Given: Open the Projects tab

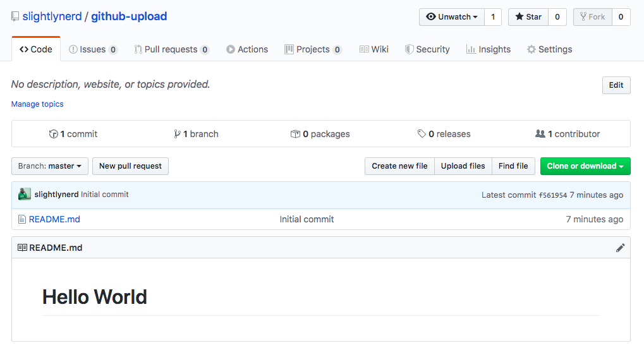Looking at the screenshot, I should tap(313, 49).
